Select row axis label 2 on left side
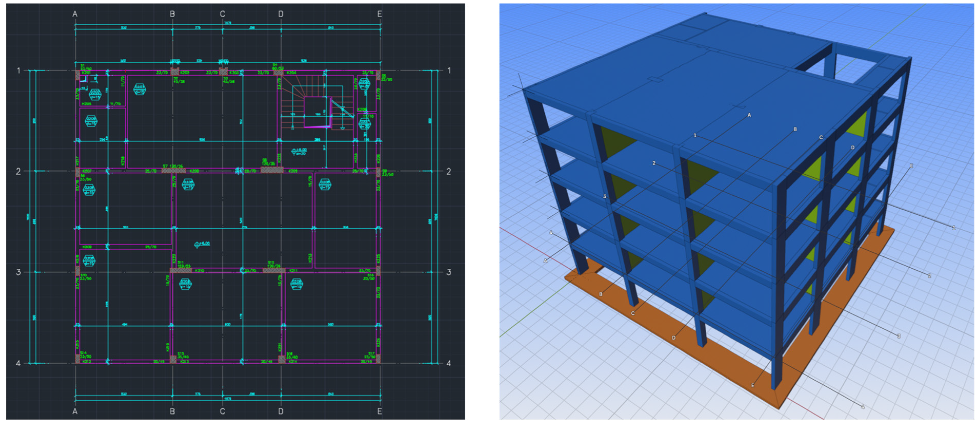This screenshot has width=980, height=425. coord(18,171)
